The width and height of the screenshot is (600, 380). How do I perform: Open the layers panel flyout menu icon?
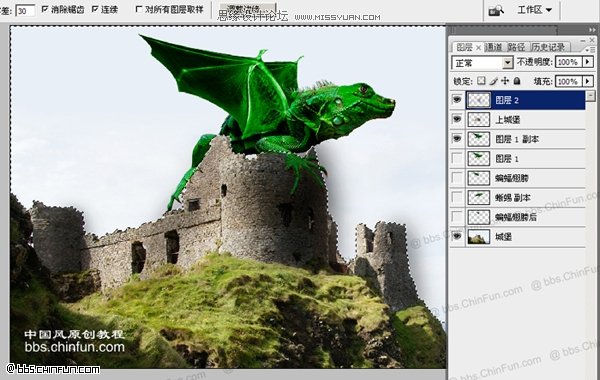pyautogui.click(x=589, y=49)
